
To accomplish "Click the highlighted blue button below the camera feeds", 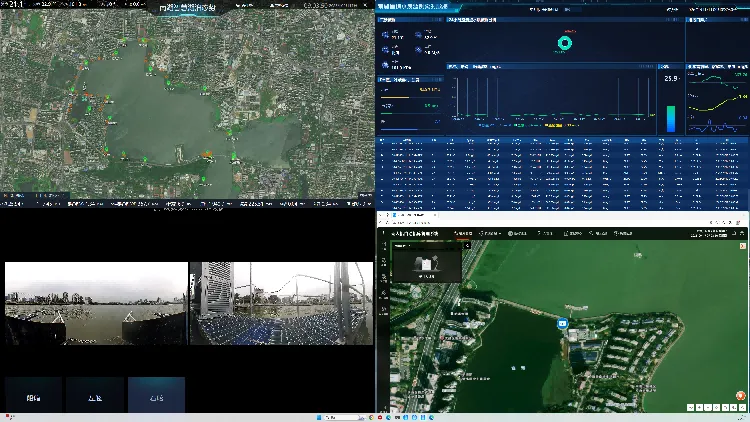I will tap(156, 395).
